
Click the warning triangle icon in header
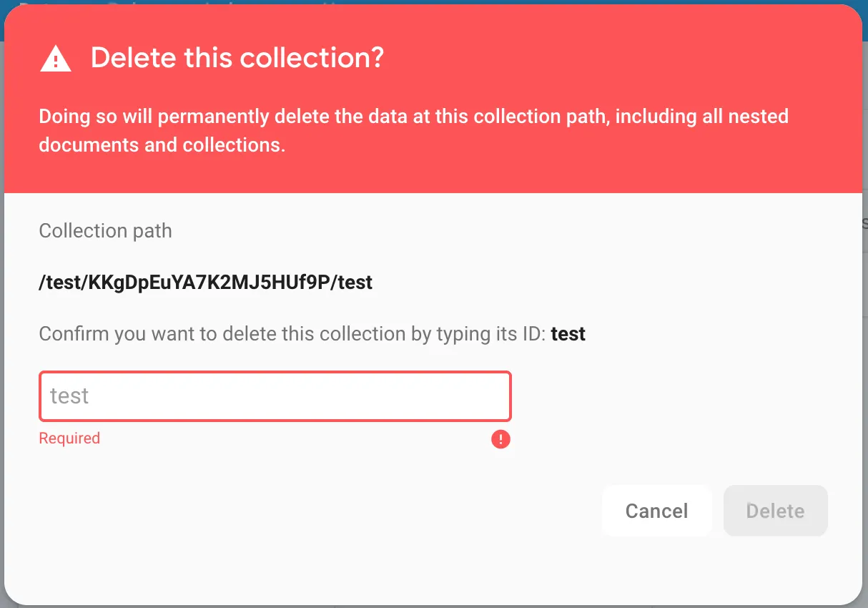coord(56,58)
